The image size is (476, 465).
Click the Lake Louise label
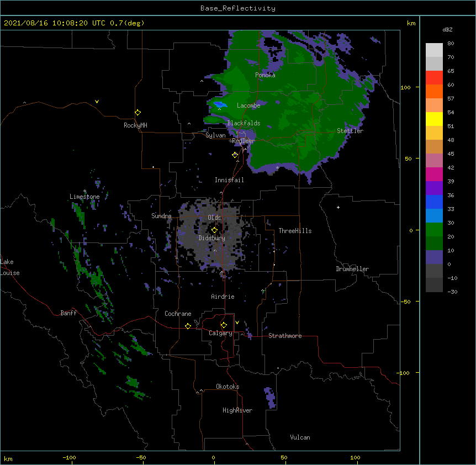[x=10, y=267]
